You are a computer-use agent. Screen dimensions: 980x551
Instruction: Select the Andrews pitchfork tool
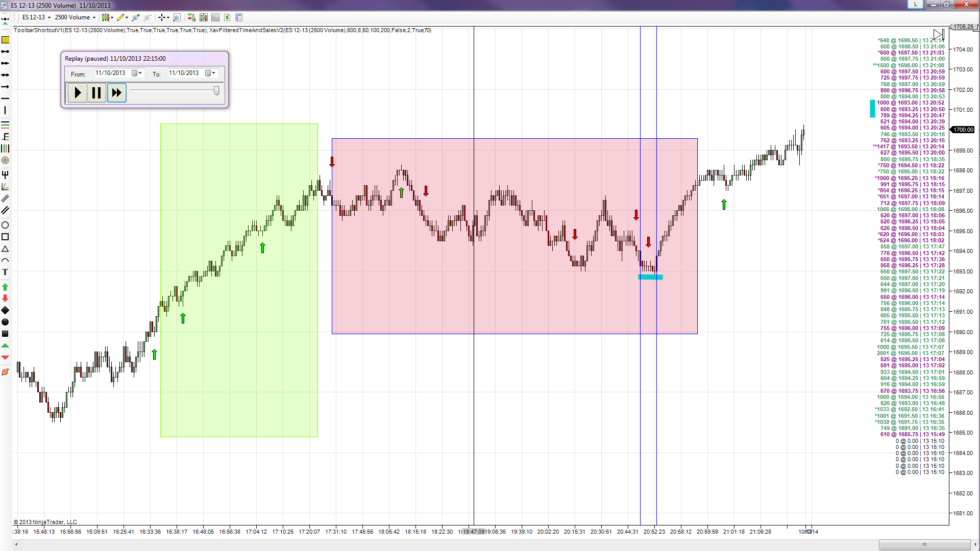[5, 174]
